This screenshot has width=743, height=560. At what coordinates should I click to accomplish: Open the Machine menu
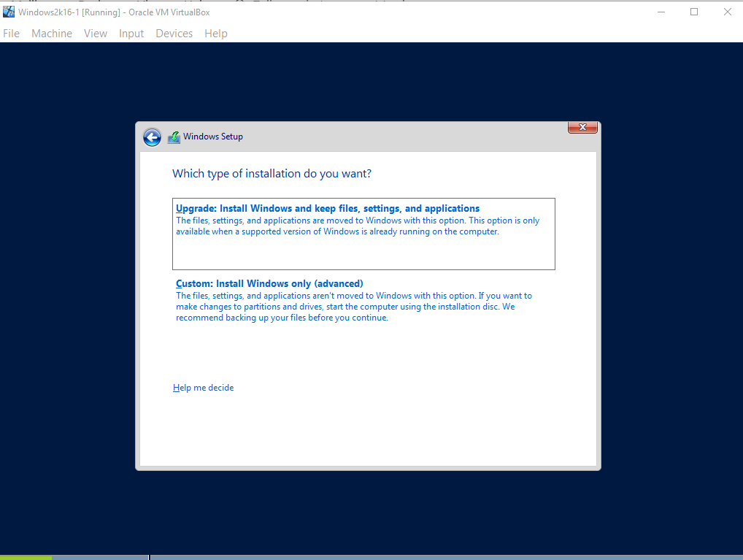52,33
